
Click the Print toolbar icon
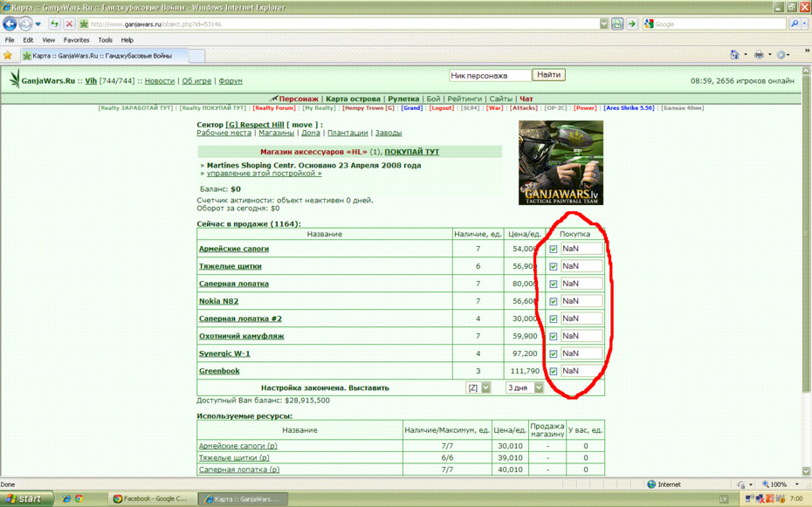759,54
